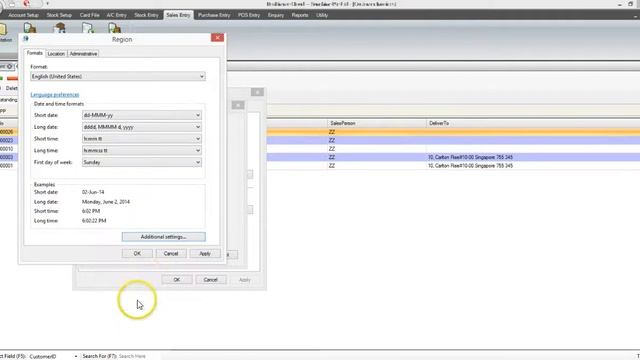Click Cancel in the Region dialog
Viewport: 640px width, 360px height.
tap(171, 253)
